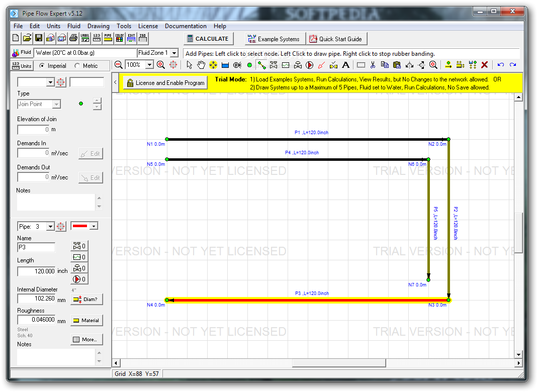Select the Imperial units radio button

[42, 65]
